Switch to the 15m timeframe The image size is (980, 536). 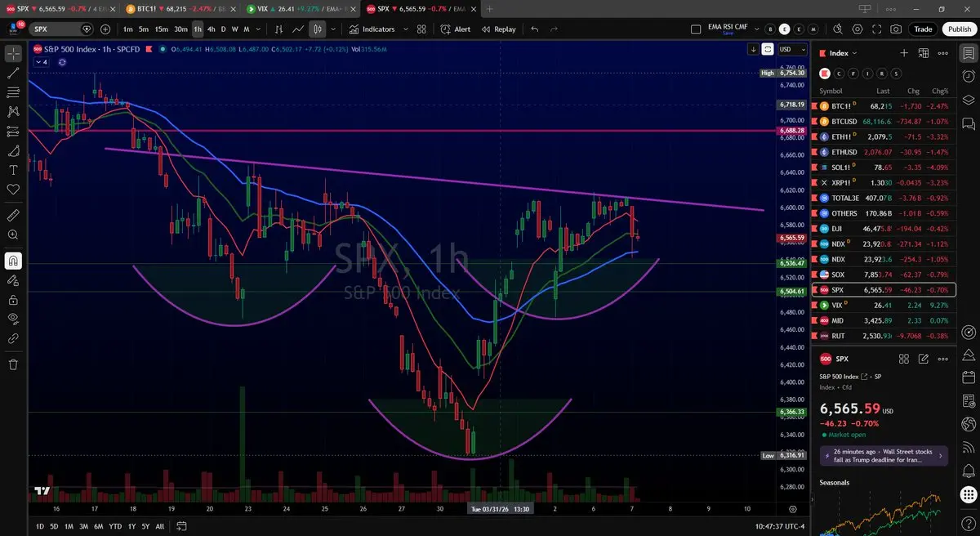tap(162, 29)
